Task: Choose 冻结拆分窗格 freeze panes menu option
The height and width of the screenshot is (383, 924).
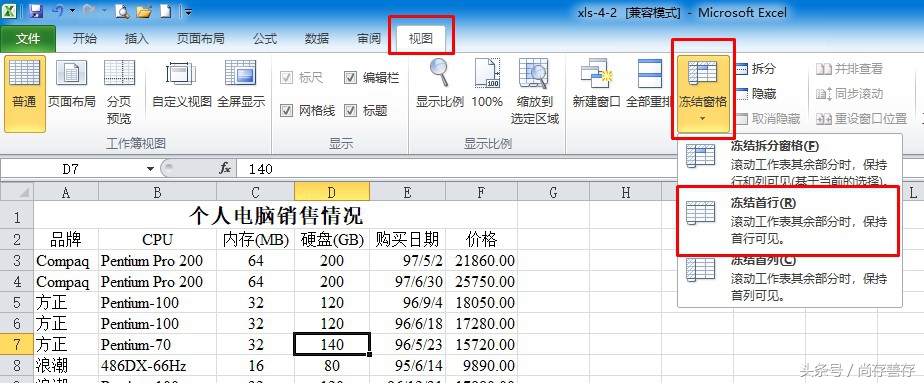Action: click(790, 161)
